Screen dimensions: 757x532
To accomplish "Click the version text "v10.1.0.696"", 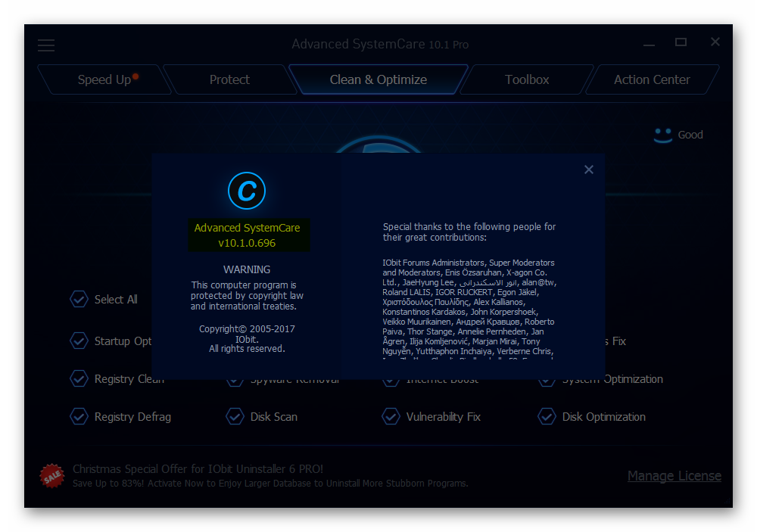I will tap(247, 243).
